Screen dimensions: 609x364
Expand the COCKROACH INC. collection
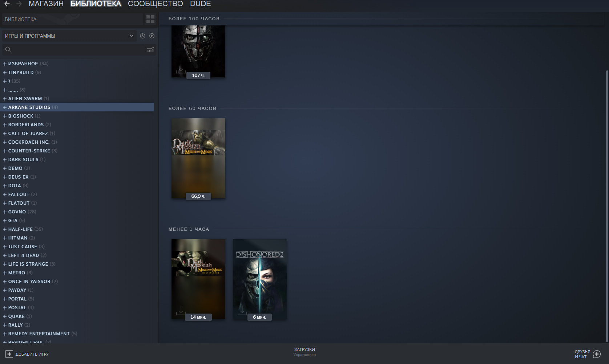coord(5,142)
